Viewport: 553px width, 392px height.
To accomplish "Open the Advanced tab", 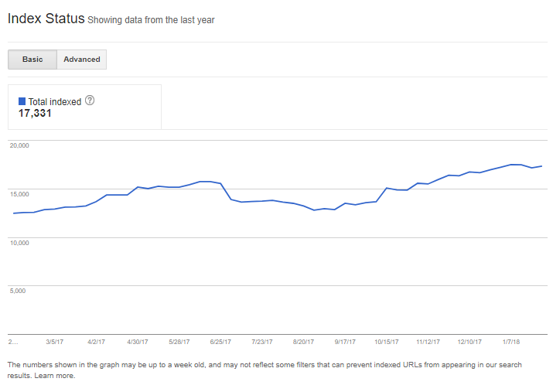I will (x=82, y=60).
